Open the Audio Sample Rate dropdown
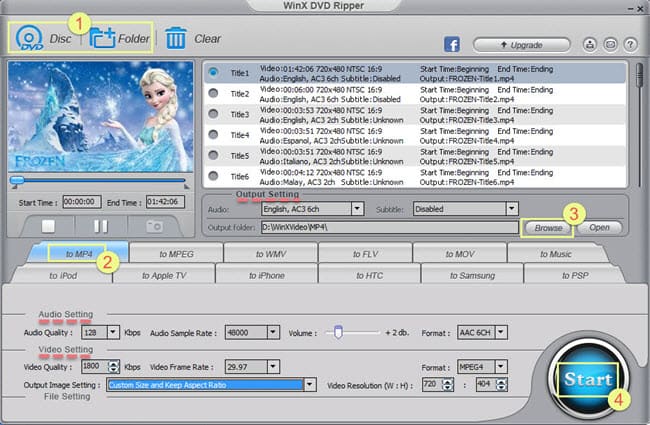The height and width of the screenshot is (425, 650). [272, 332]
